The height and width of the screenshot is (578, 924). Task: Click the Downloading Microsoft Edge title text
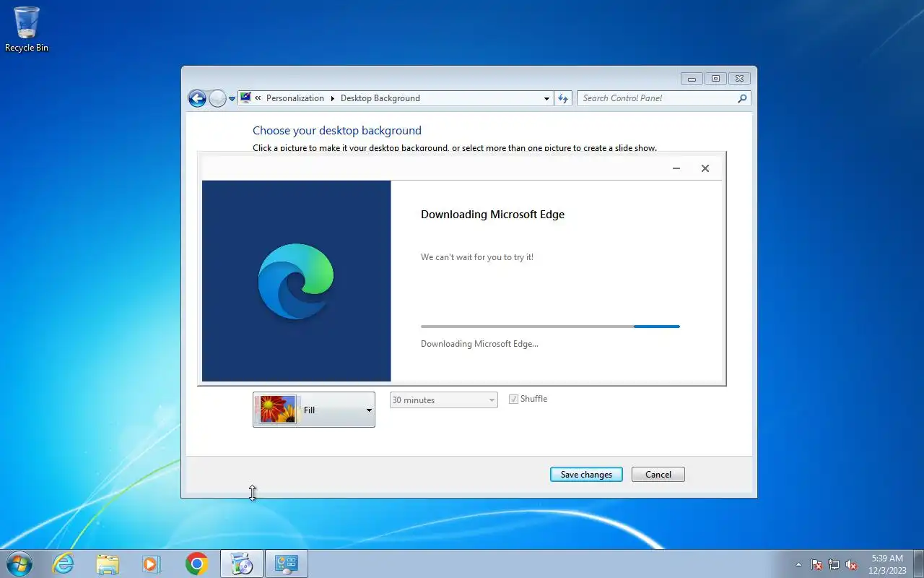click(492, 215)
